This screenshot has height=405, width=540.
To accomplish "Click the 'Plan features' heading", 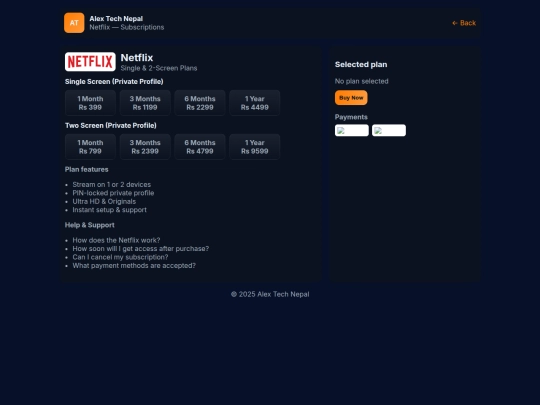I will 86,169.
